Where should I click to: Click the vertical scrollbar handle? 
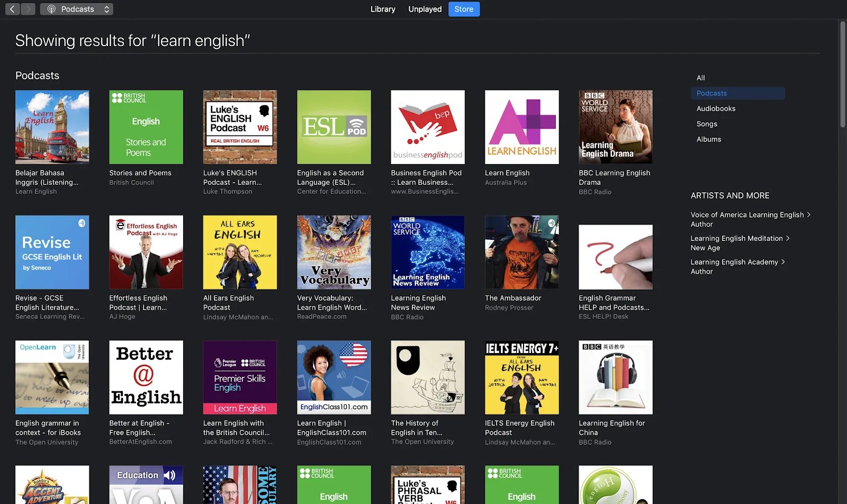pos(843,74)
